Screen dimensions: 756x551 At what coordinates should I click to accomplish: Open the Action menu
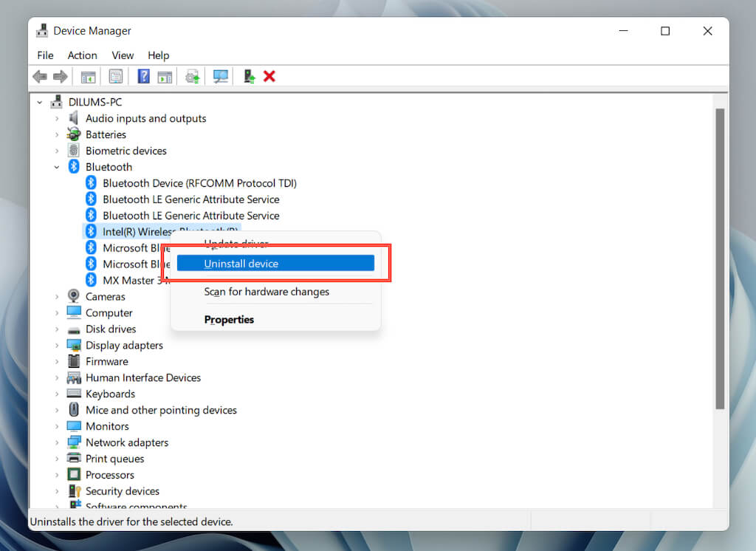[83, 55]
